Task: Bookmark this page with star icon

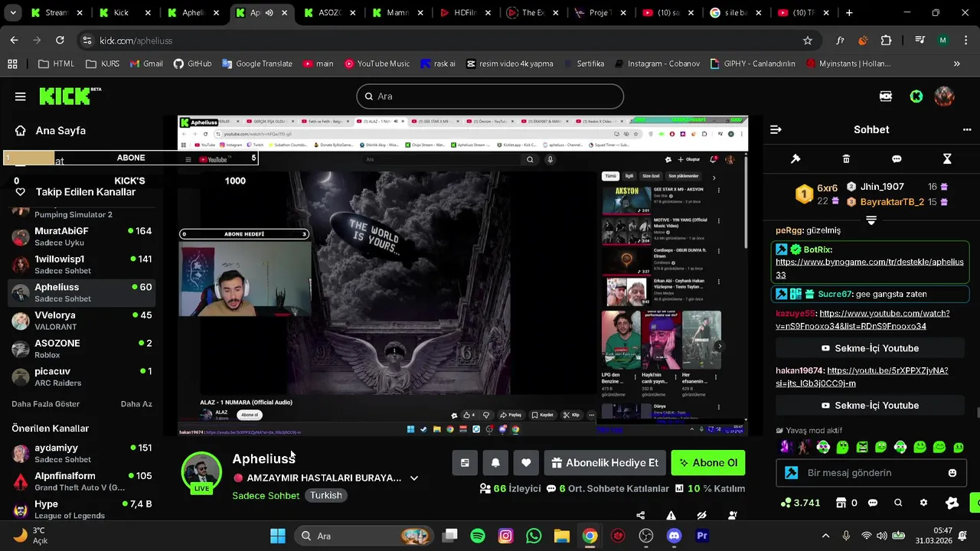Action: click(x=807, y=41)
